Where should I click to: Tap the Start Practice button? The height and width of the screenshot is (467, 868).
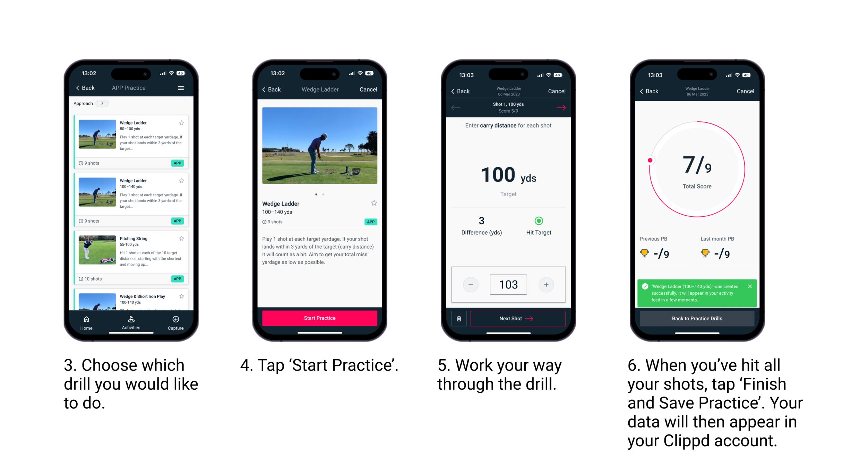click(320, 319)
